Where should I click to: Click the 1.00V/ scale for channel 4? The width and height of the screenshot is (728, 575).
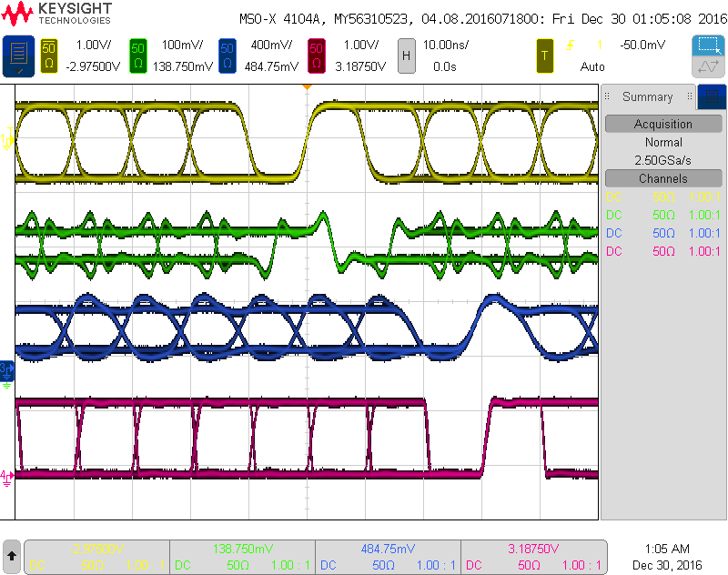pyautogui.click(x=360, y=45)
